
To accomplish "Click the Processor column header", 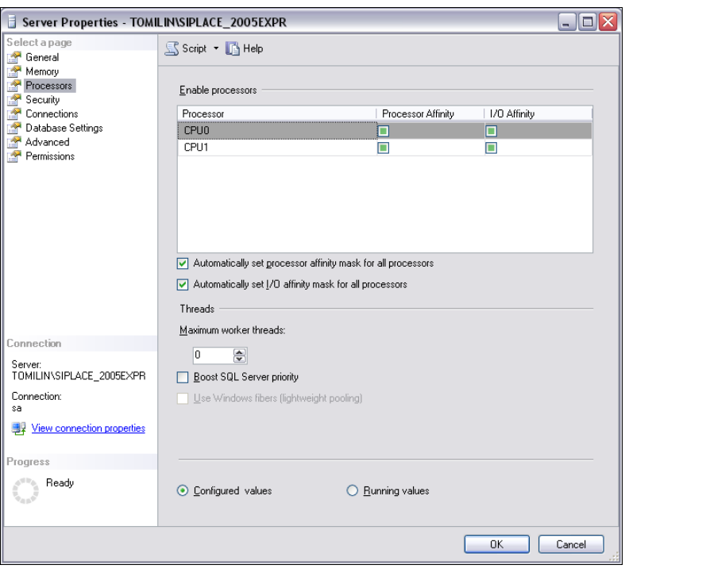I will pos(276,113).
